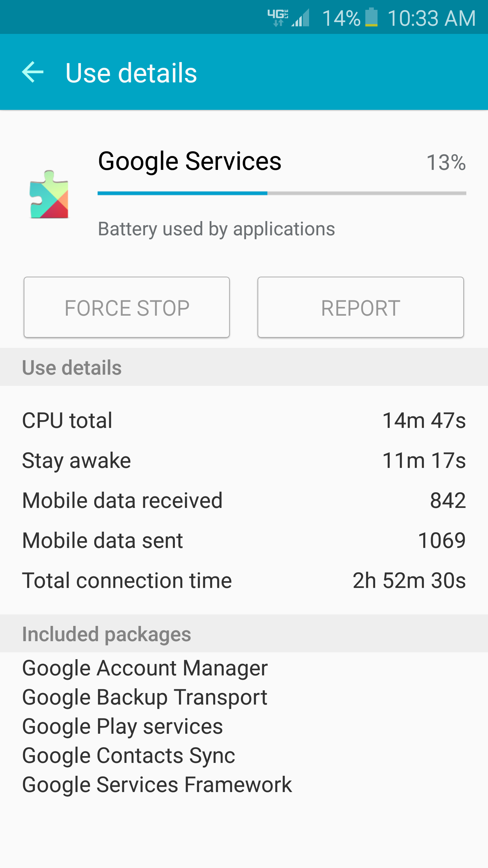This screenshot has height=868, width=488.
Task: Tap the Google Services puzzle icon
Action: pyautogui.click(x=49, y=195)
